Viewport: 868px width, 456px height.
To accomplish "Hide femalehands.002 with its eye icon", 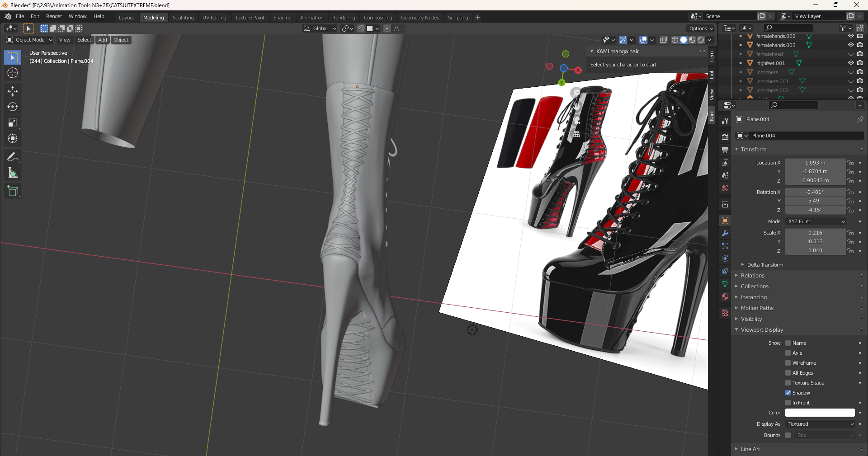I will (850, 36).
